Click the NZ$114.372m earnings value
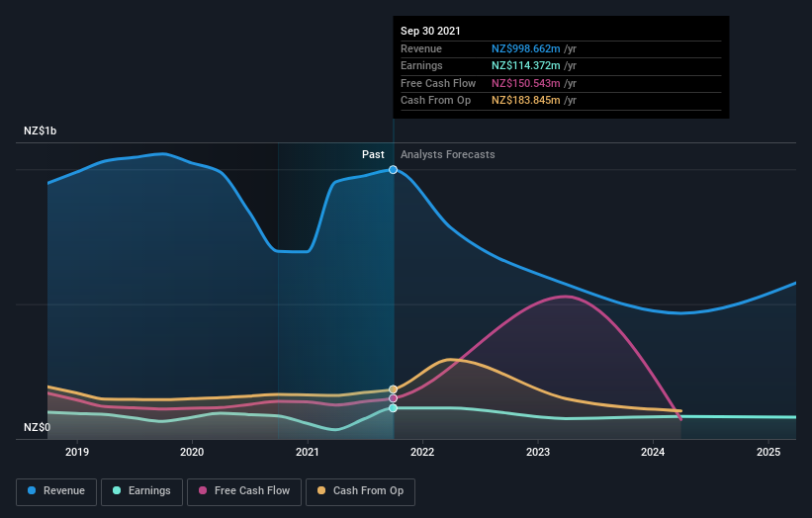Image resolution: width=812 pixels, height=518 pixels. point(525,65)
